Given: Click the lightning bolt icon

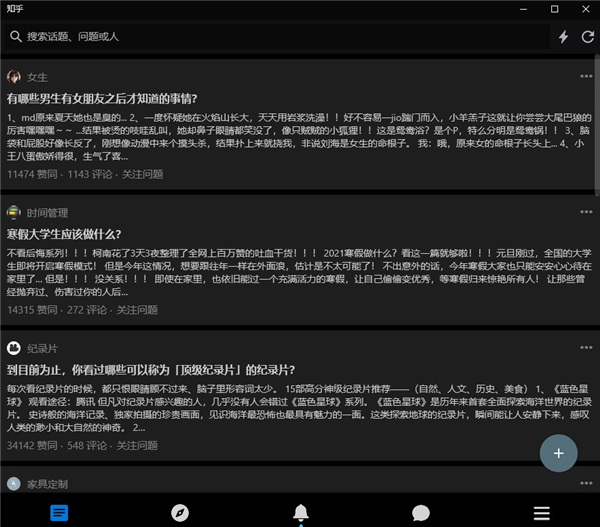Looking at the screenshot, I should click(x=563, y=37).
